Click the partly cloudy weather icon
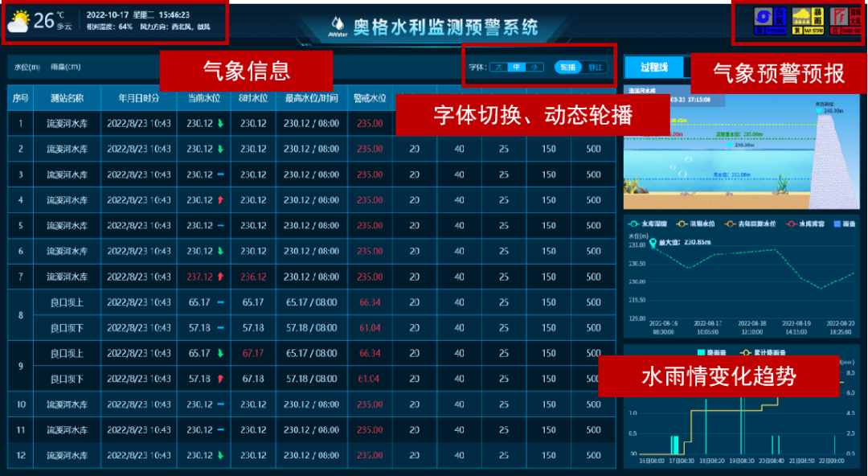The height and width of the screenshot is (476, 868). tap(18, 22)
